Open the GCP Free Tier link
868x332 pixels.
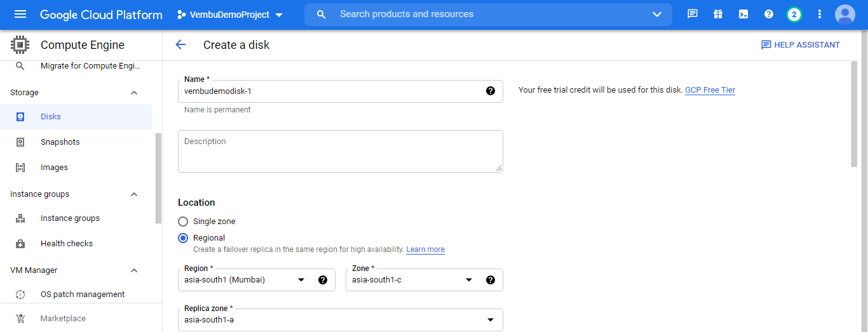click(x=710, y=90)
